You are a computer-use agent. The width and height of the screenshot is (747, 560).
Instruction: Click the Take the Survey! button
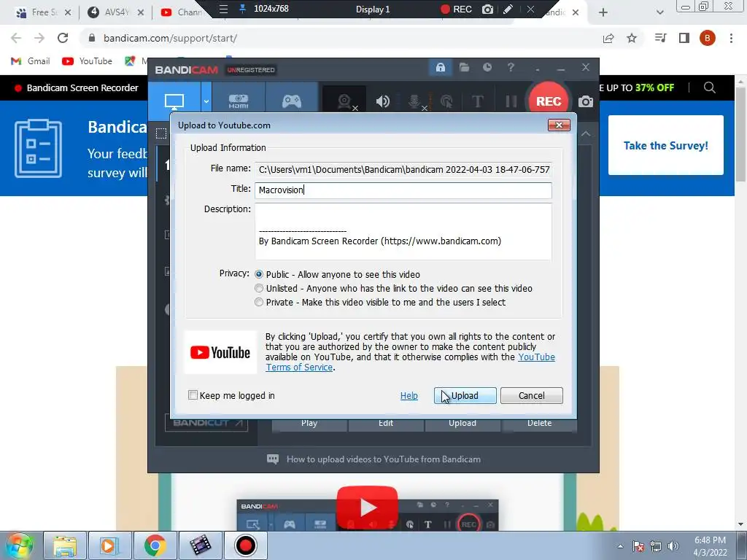pos(665,145)
